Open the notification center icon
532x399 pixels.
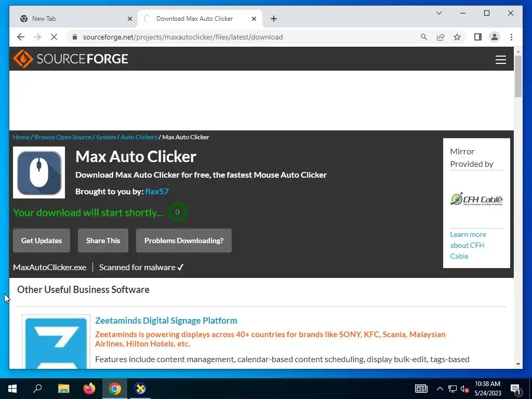(x=516, y=389)
